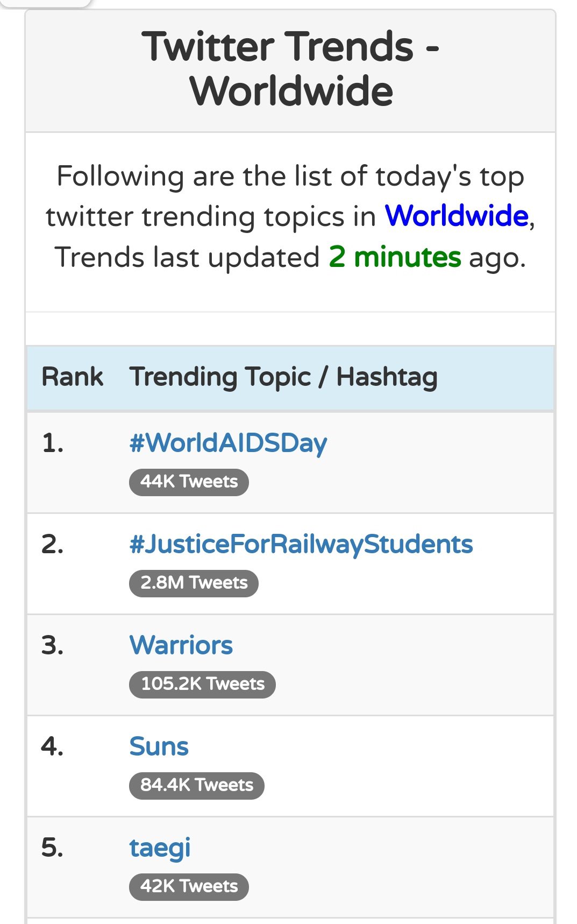Image resolution: width=577 pixels, height=924 pixels.
Task: Click rank number 5 beside taegi
Action: (52, 847)
